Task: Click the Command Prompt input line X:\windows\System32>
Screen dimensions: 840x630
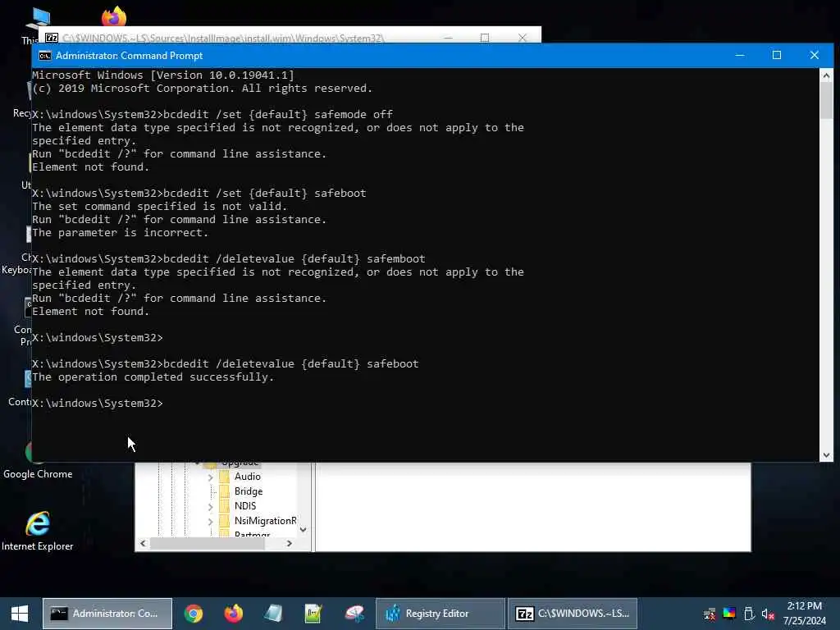Action: coord(98,404)
